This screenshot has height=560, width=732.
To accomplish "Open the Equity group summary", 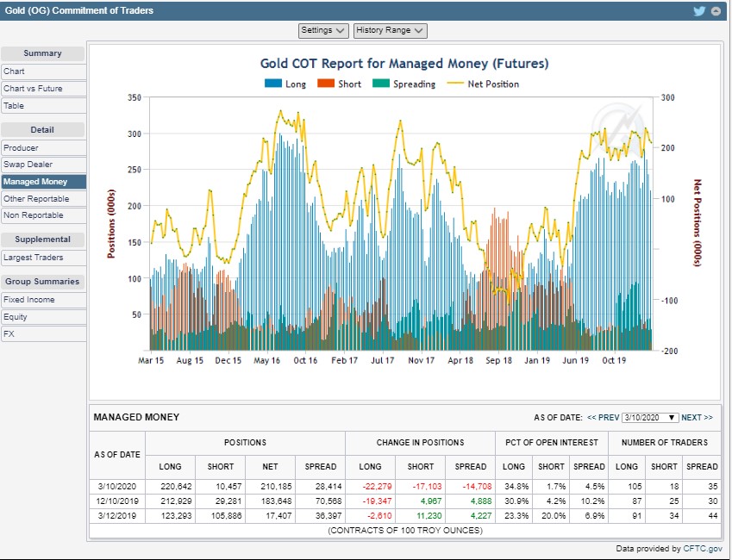I will (43, 317).
